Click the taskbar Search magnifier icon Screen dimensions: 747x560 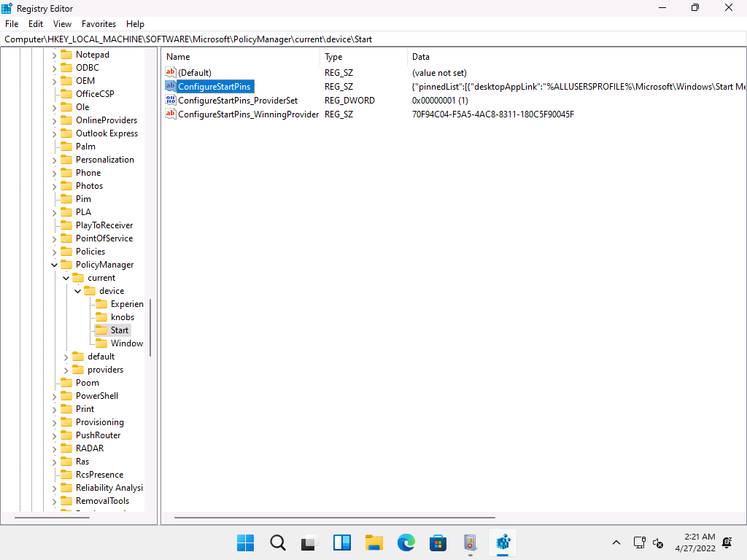278,542
